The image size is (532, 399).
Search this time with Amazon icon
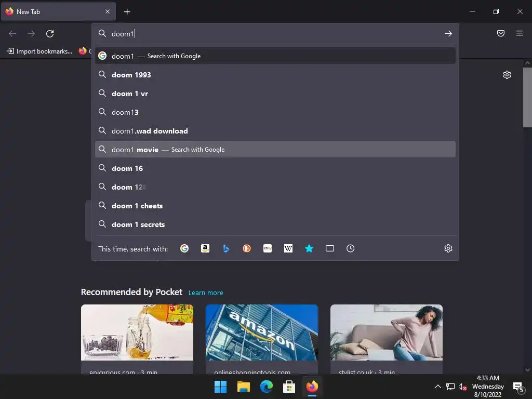point(205,248)
